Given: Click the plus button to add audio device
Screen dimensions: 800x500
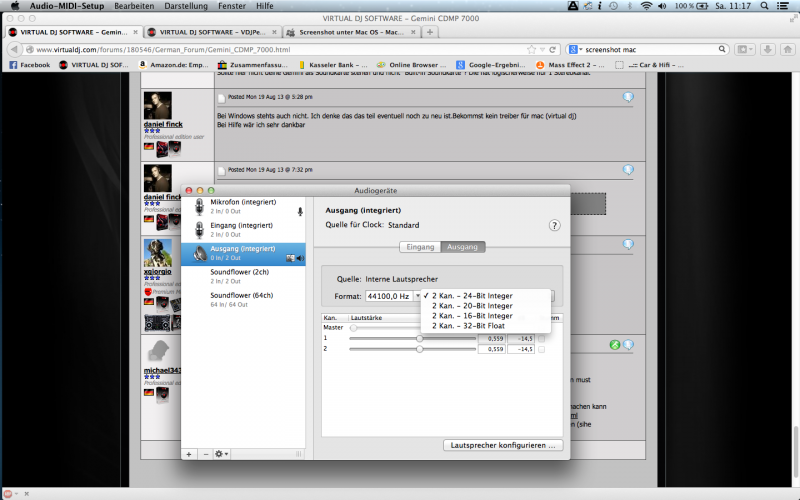Looking at the screenshot, I should (x=190, y=453).
